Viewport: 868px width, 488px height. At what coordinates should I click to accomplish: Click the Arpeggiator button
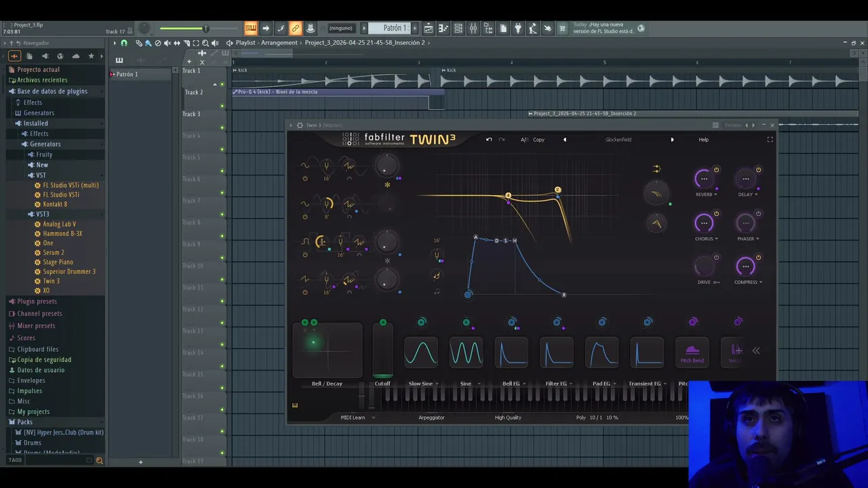[x=431, y=418]
